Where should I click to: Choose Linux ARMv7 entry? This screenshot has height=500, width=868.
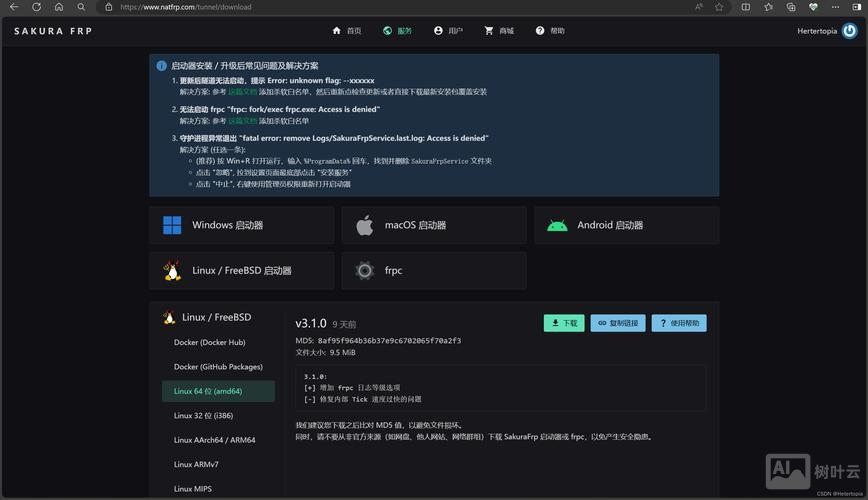pos(218,464)
